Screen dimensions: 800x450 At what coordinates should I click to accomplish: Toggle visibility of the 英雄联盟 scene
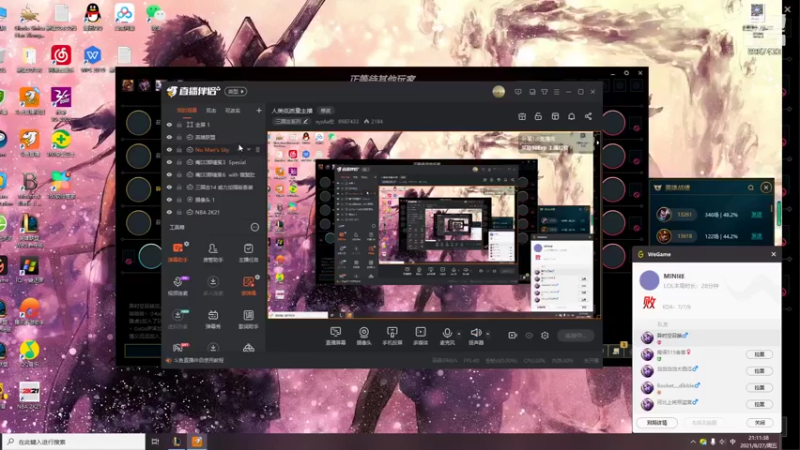pos(169,137)
